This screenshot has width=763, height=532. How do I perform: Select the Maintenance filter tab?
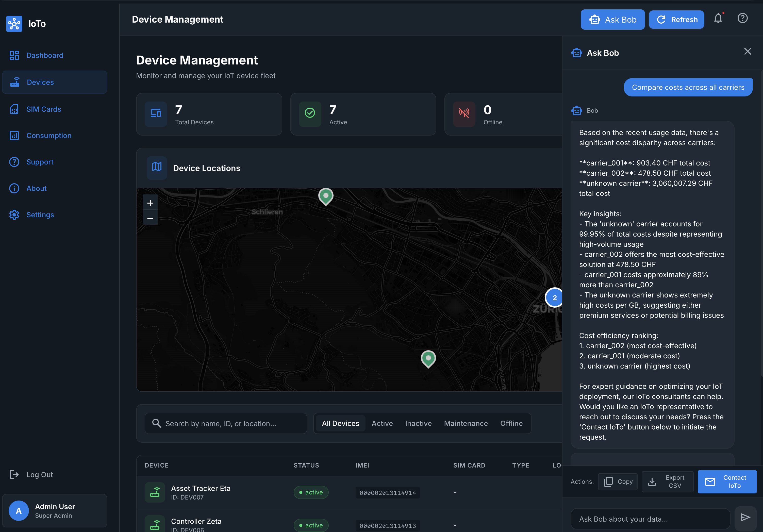click(x=466, y=423)
